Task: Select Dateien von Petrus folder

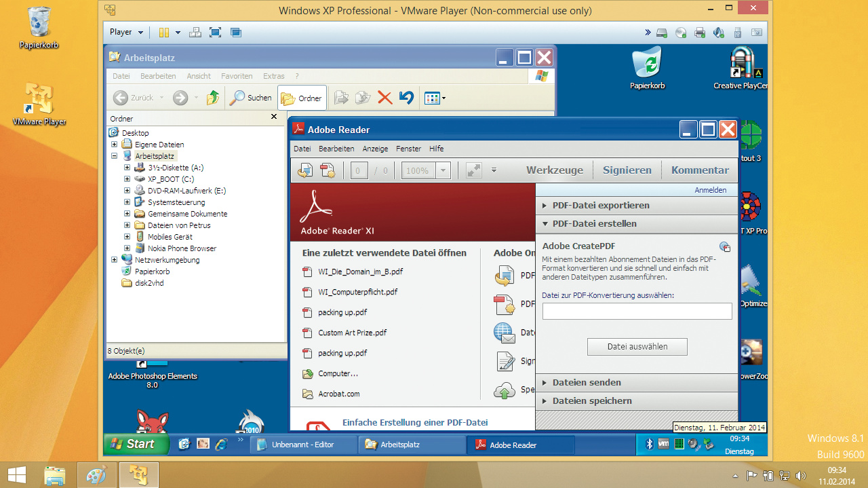Action: pyautogui.click(x=179, y=225)
